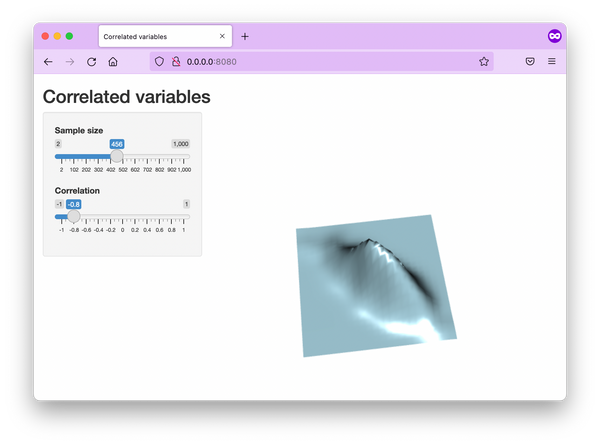This screenshot has width=600, height=445.
Task: Reload the page with the refresh icon
Action: pyautogui.click(x=91, y=62)
